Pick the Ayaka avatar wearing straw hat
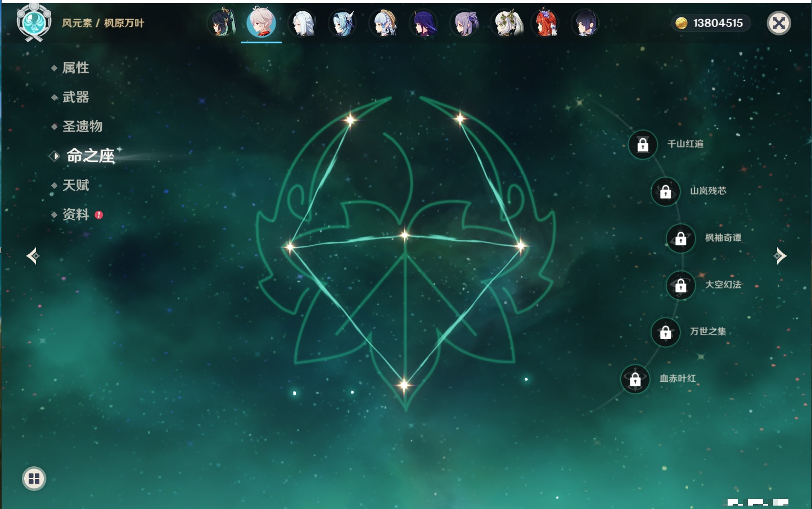The height and width of the screenshot is (509, 812). pos(383,24)
